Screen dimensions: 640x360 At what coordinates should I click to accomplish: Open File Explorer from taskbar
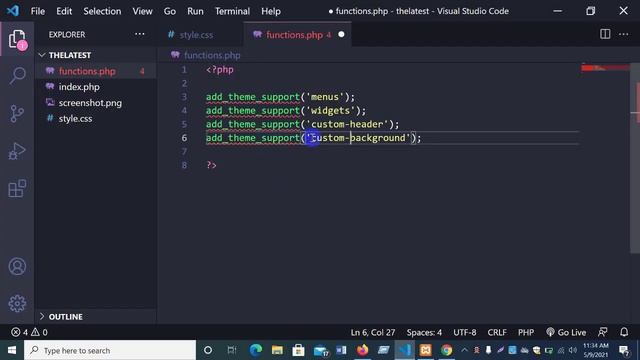point(277,350)
